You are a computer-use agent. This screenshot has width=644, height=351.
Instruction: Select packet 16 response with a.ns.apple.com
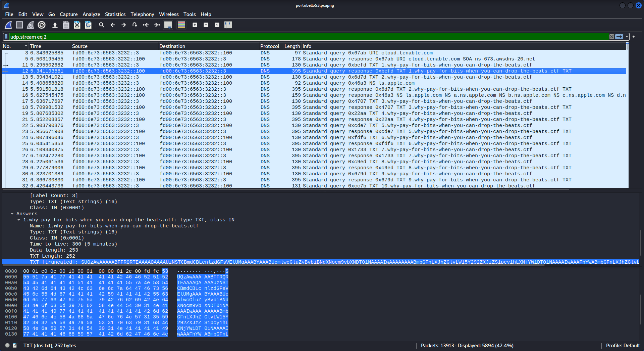(314, 95)
